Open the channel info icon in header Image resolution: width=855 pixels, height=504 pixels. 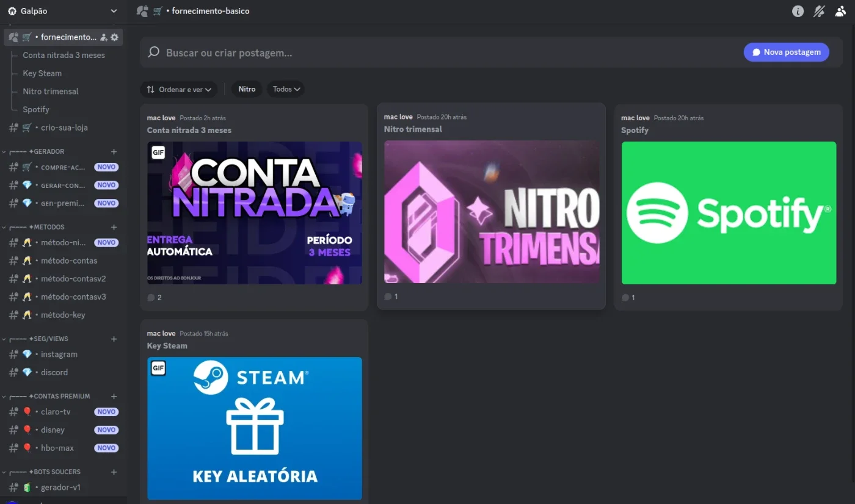pos(798,11)
